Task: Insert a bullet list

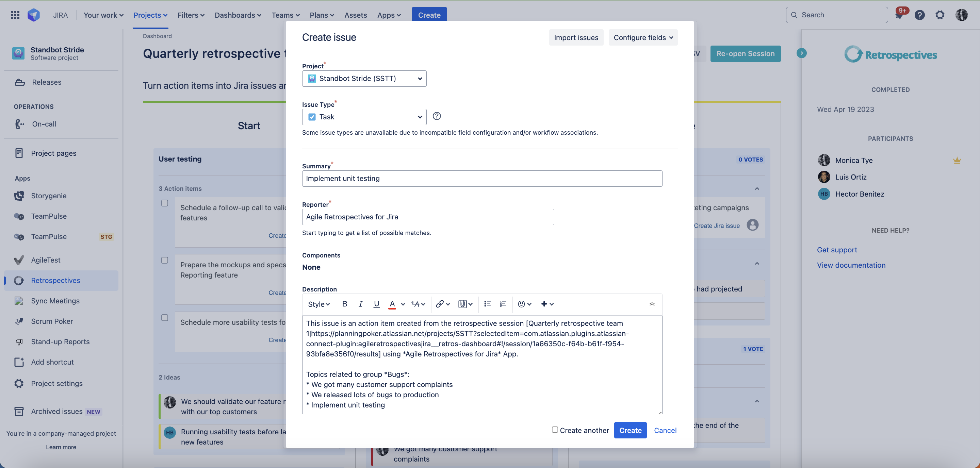Action: [487, 304]
